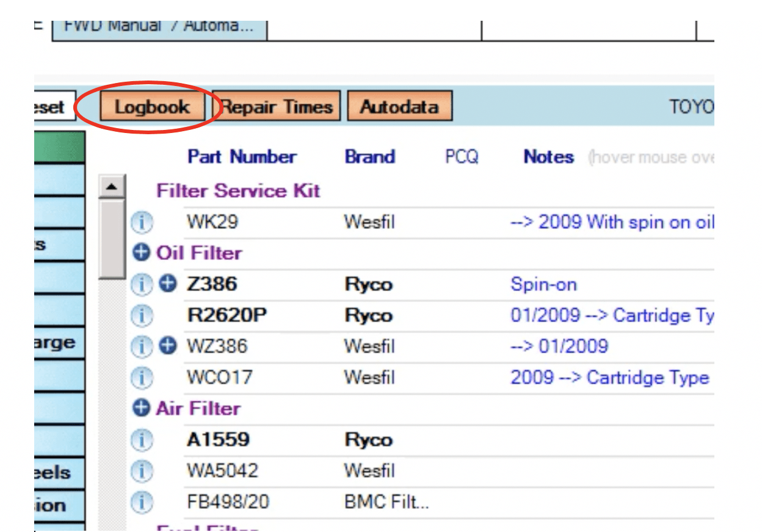Click the Part Number column header
This screenshot has width=762, height=532.
coord(242,157)
